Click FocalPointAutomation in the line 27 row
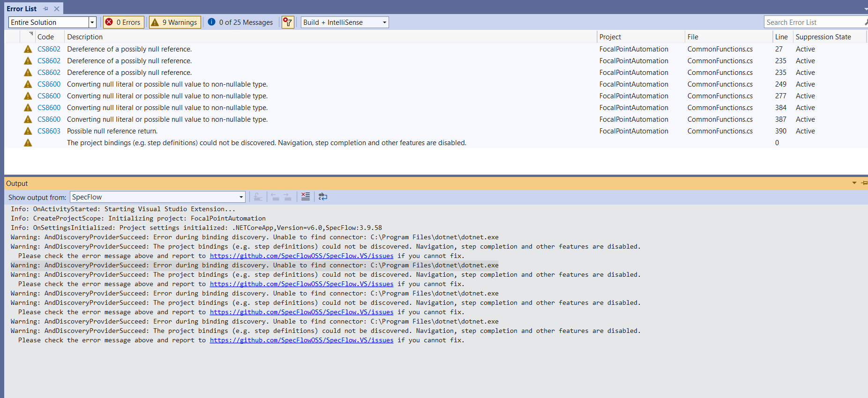 [634, 49]
